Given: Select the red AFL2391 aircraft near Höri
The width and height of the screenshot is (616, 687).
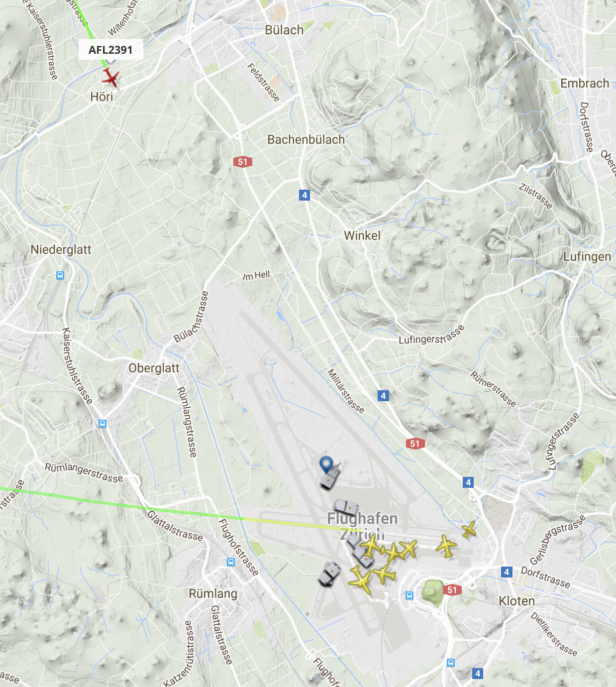Looking at the screenshot, I should coord(110,78).
